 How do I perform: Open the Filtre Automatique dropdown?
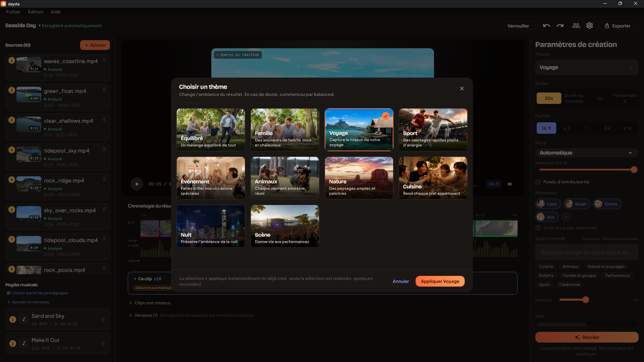click(x=587, y=153)
